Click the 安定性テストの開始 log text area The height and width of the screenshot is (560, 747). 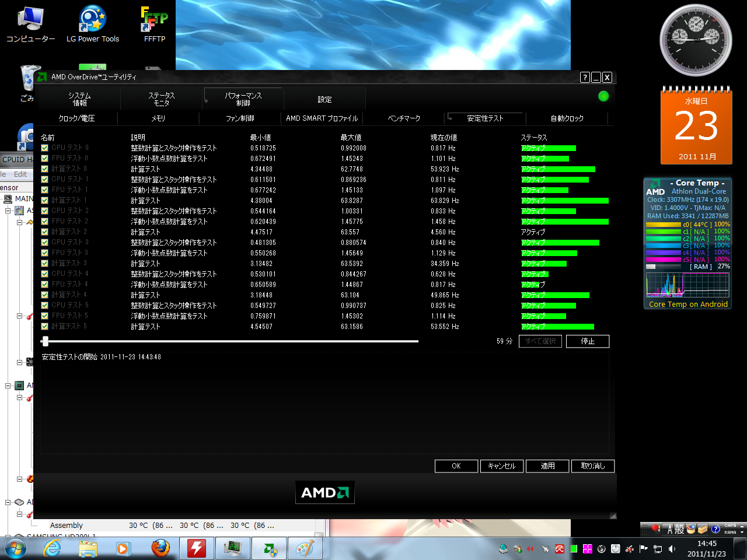pyautogui.click(x=325, y=402)
